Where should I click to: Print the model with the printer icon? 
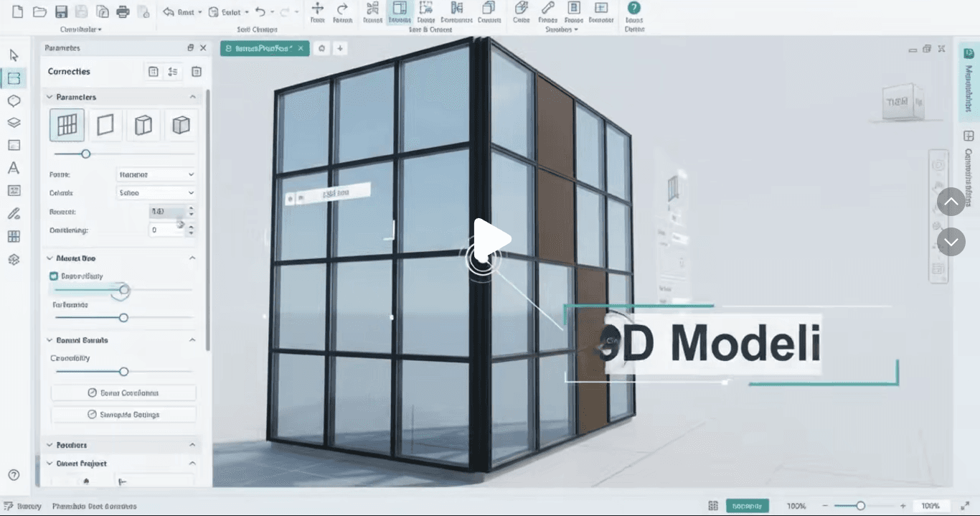coord(123,11)
